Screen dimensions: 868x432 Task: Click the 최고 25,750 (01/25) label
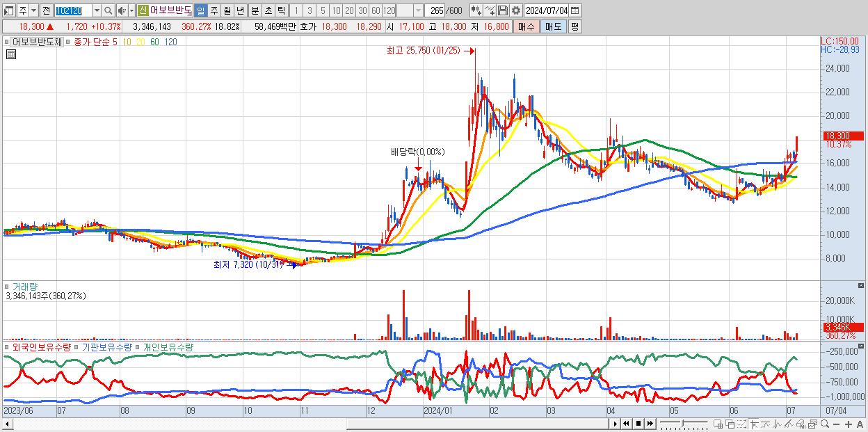[x=424, y=50]
